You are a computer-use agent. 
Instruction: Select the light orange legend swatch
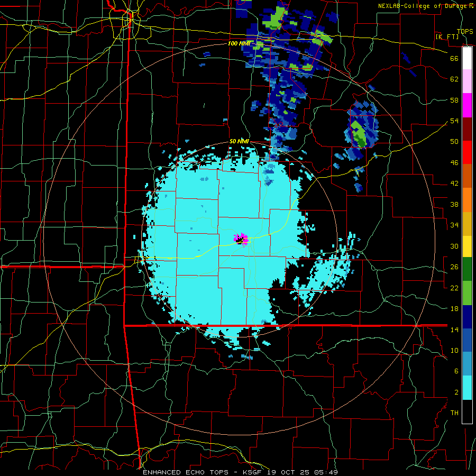[x=467, y=200]
